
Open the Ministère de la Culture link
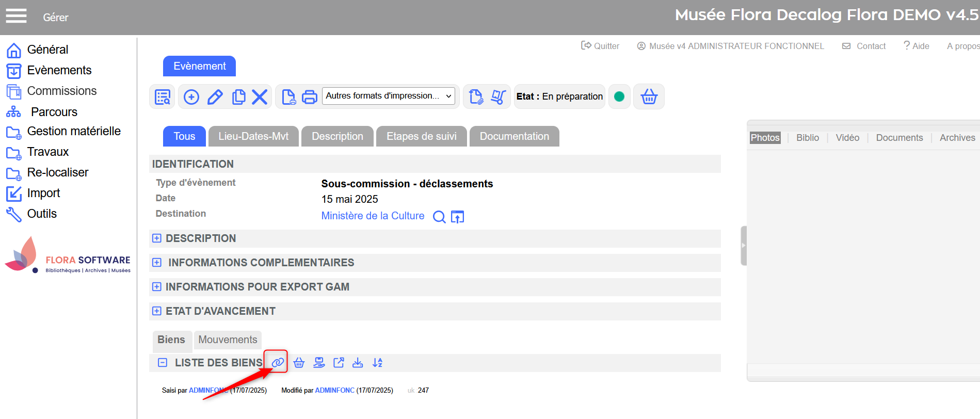point(373,216)
